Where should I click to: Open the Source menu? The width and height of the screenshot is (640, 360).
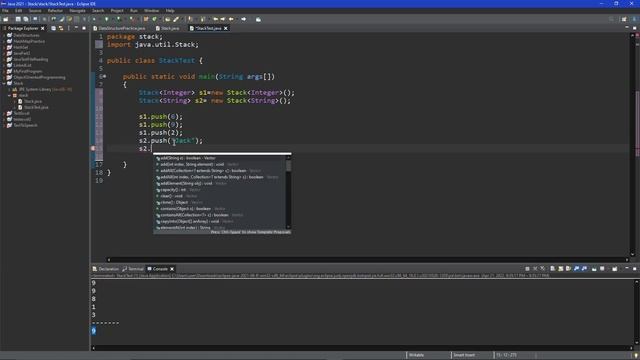tap(35, 11)
